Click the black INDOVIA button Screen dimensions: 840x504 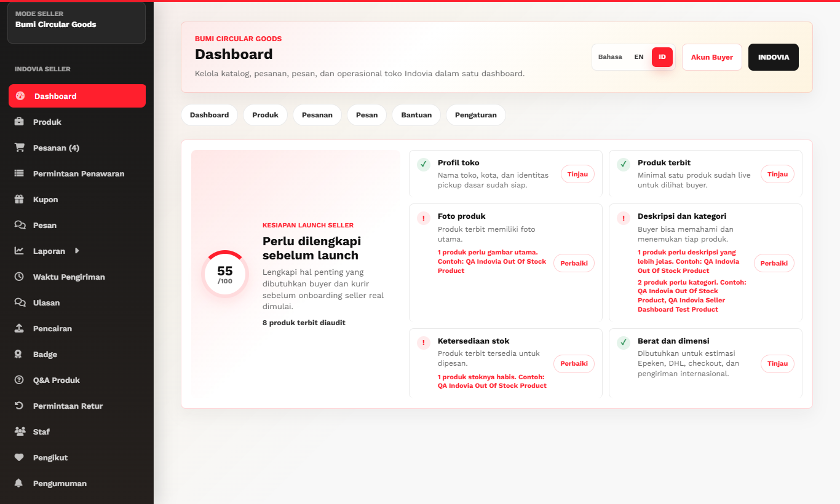tap(774, 57)
